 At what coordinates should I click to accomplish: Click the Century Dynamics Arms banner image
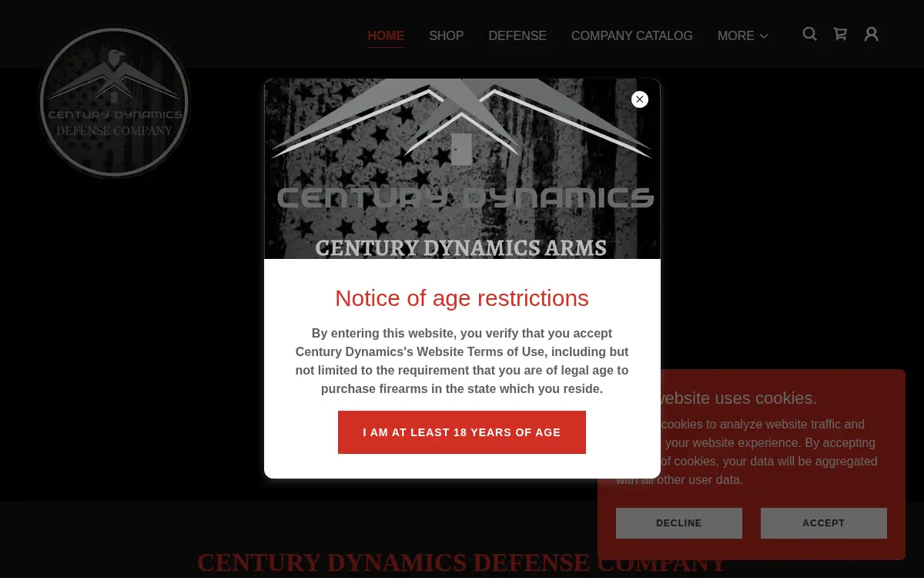[x=462, y=169]
